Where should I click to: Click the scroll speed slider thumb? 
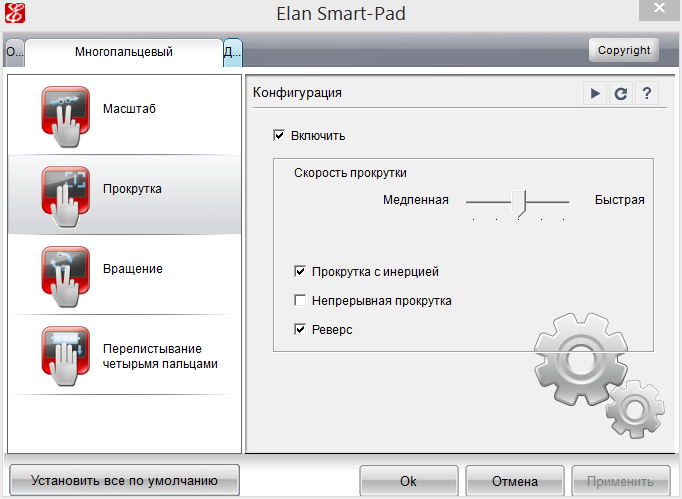(518, 203)
